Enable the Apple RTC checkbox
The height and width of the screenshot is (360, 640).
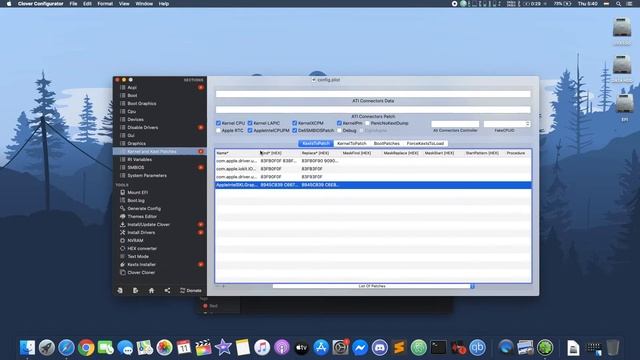tap(218, 131)
